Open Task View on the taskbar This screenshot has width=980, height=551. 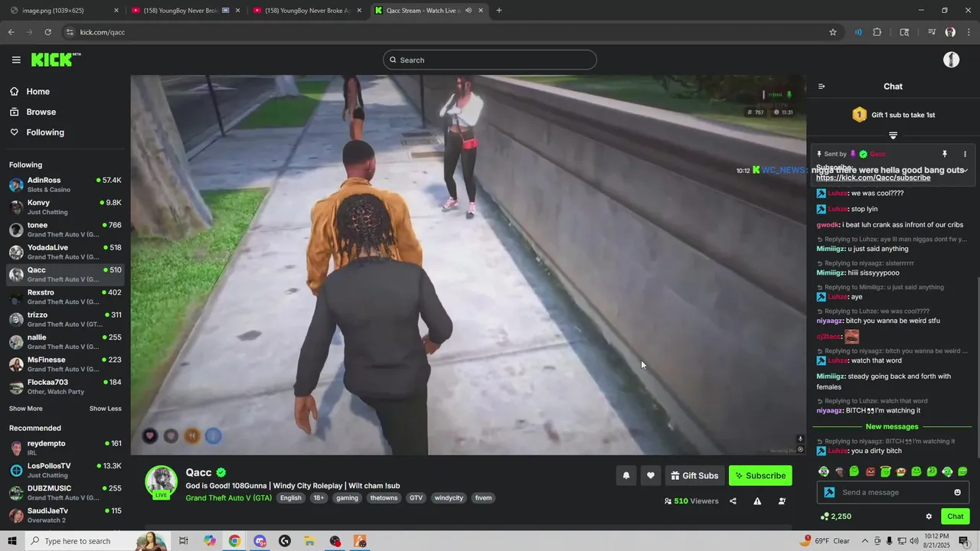184,541
